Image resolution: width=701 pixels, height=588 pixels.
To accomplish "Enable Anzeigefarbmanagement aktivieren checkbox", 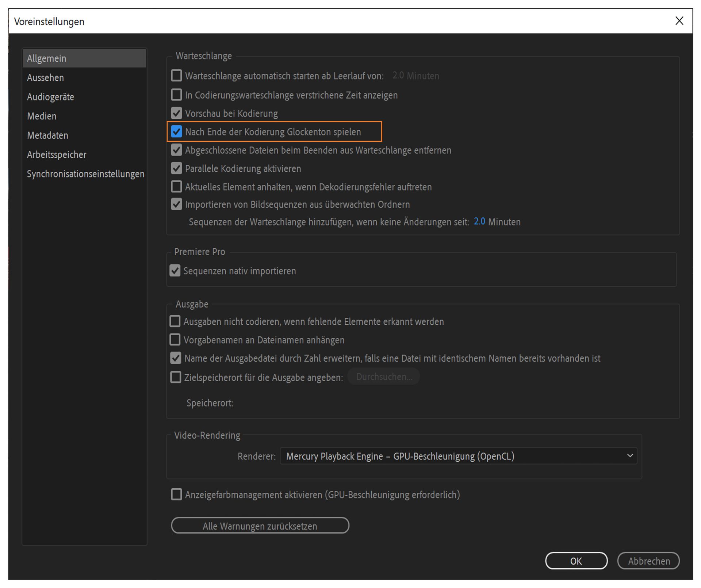I will click(176, 495).
